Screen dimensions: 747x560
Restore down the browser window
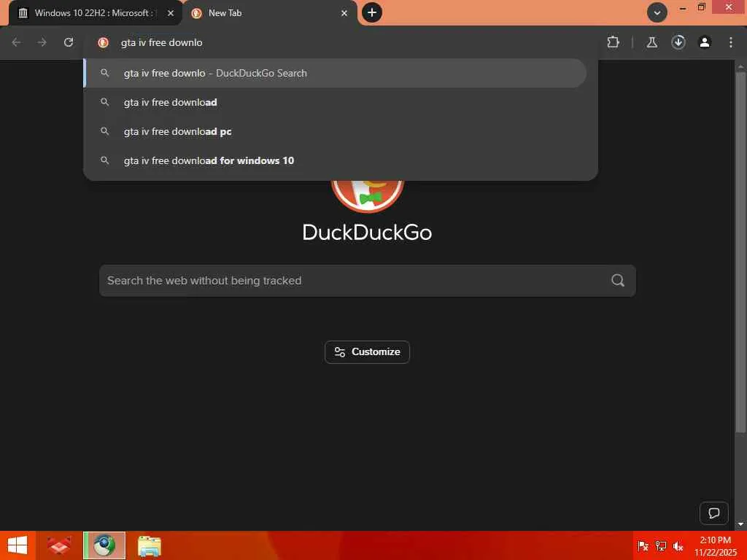pos(701,7)
